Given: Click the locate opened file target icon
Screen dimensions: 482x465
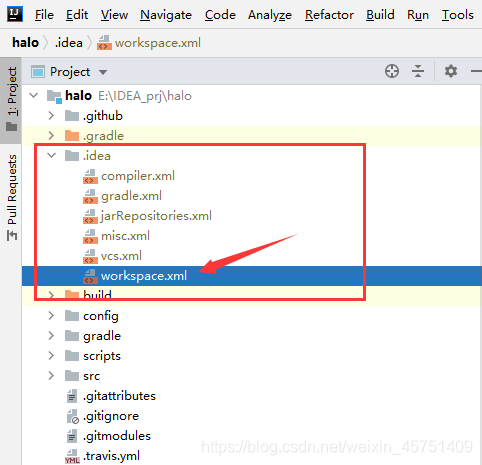Looking at the screenshot, I should tap(392, 71).
